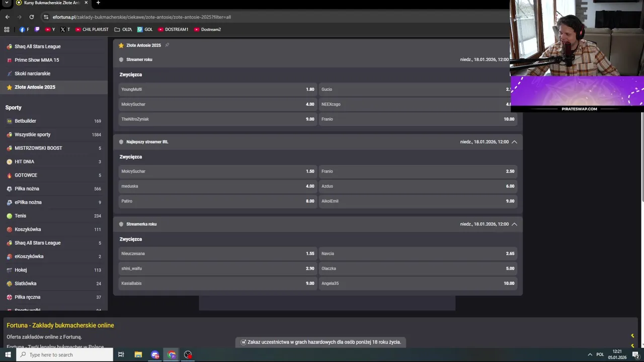Go back to the previous page
The width and height of the screenshot is (644, 362).
[x=7, y=17]
